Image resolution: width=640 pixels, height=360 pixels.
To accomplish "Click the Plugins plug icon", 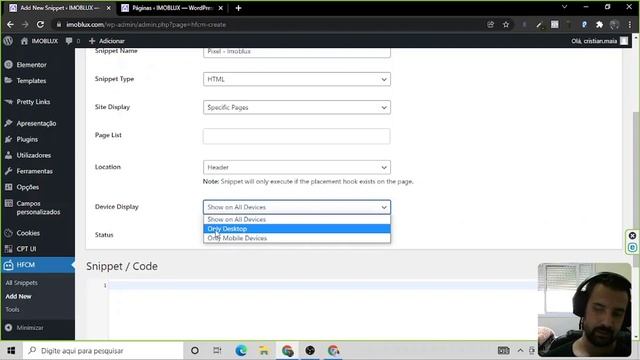I will tap(8, 139).
